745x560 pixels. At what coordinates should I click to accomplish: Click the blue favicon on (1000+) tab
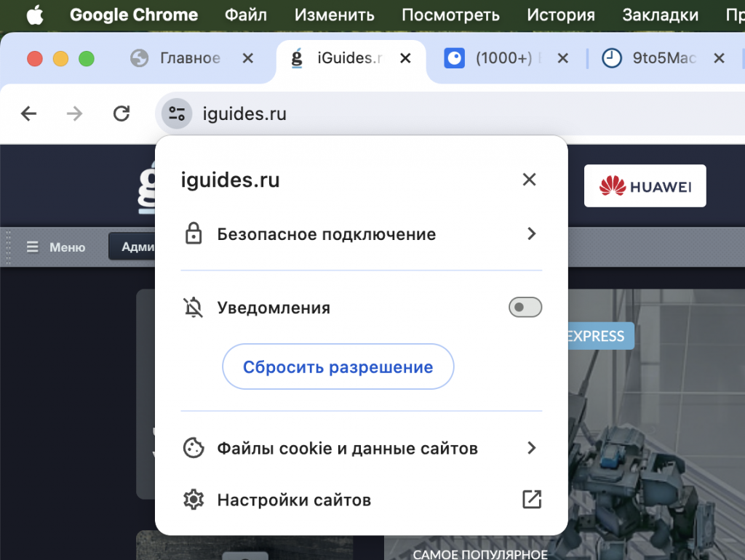point(454,58)
